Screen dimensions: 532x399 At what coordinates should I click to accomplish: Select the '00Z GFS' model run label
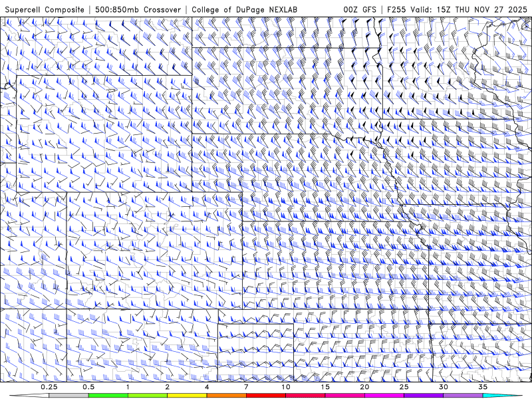click(x=360, y=9)
